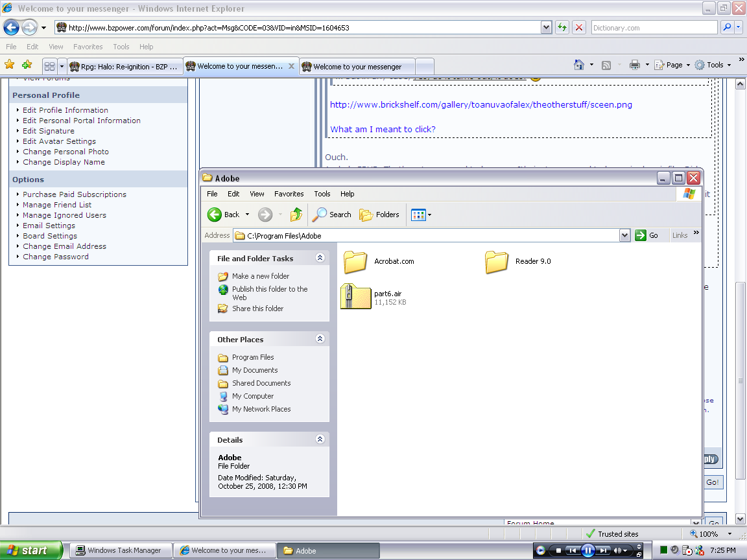Pause playback in the taskbar media player
This screenshot has width=747, height=560.
tap(587, 551)
